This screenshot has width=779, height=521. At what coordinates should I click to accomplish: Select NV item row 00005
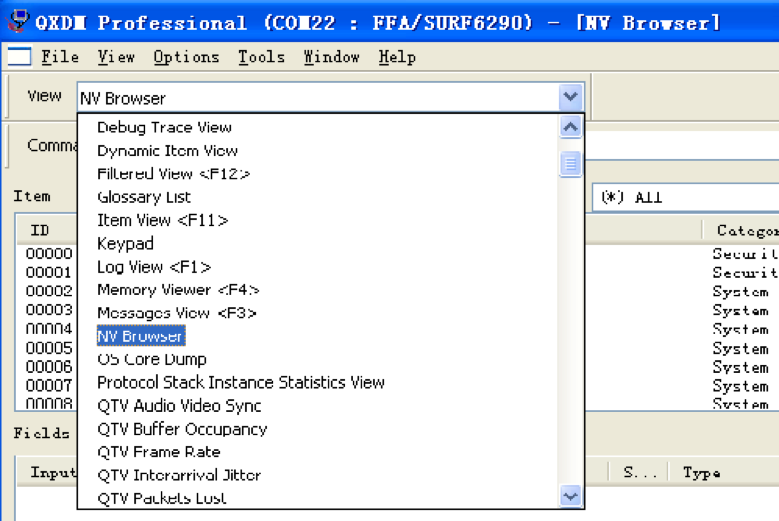pyautogui.click(x=49, y=348)
